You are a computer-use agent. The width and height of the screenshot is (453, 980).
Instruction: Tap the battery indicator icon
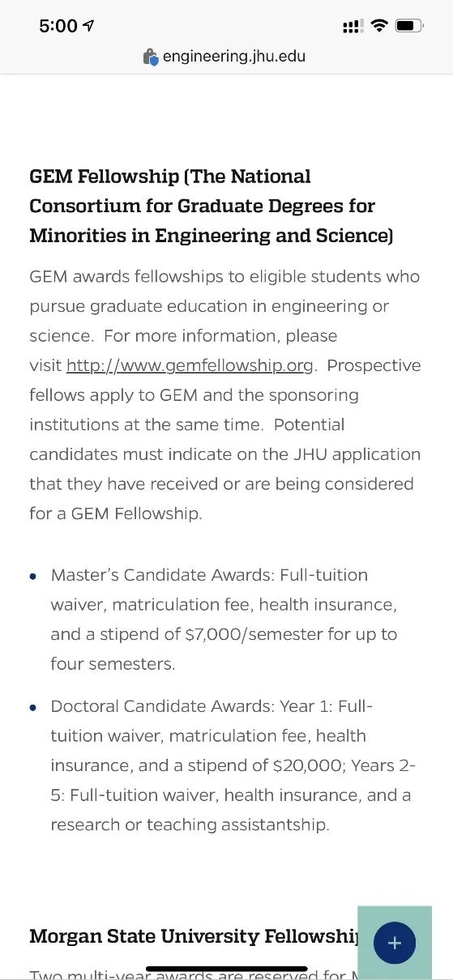409,27
